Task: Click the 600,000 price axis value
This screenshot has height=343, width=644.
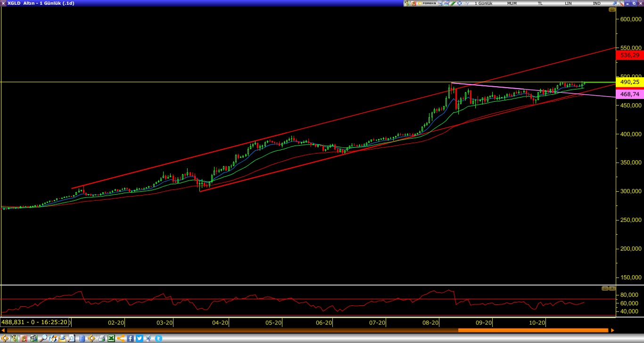Action: click(x=631, y=19)
